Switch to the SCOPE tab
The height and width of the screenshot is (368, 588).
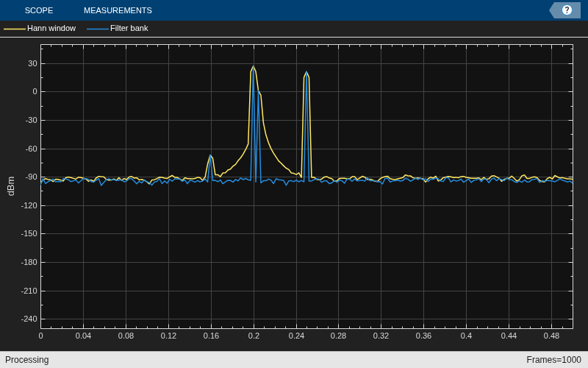coord(39,10)
